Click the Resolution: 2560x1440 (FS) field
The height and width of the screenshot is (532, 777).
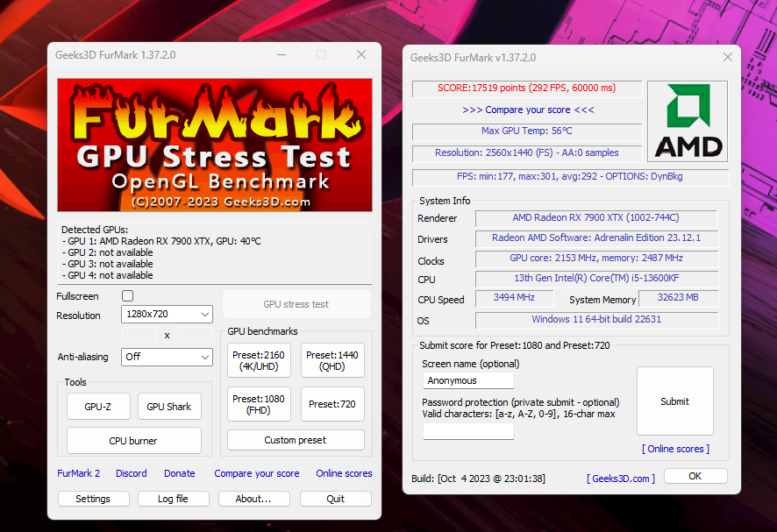[x=527, y=153]
